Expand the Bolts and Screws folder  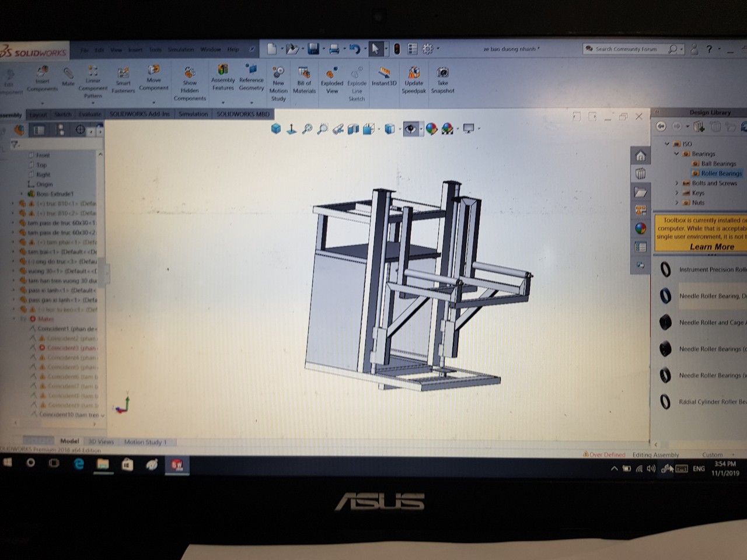tap(676, 183)
